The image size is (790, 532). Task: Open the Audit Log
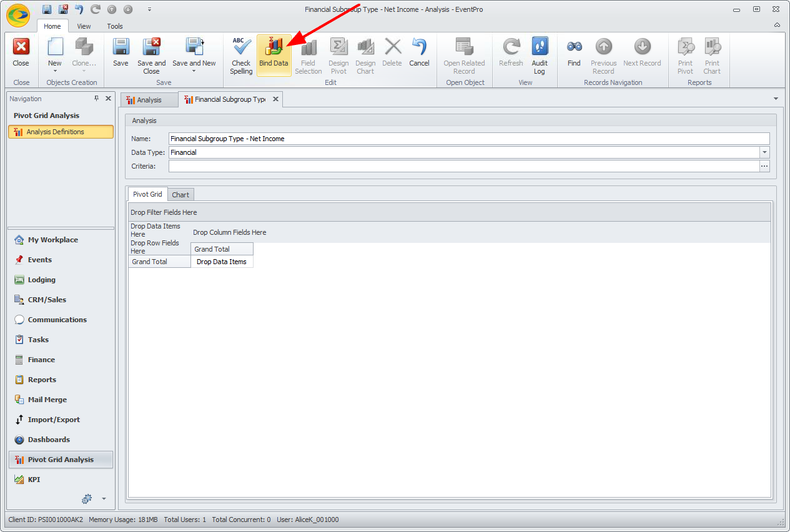[540, 55]
